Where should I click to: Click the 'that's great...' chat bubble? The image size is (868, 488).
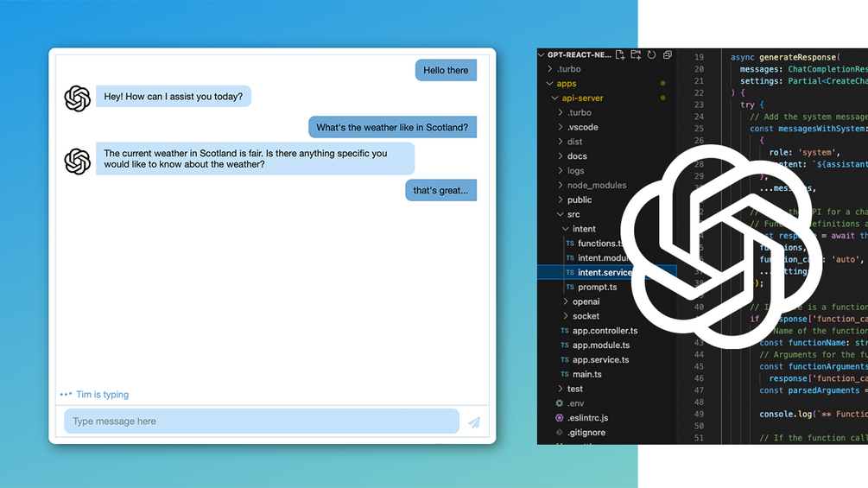tap(440, 190)
